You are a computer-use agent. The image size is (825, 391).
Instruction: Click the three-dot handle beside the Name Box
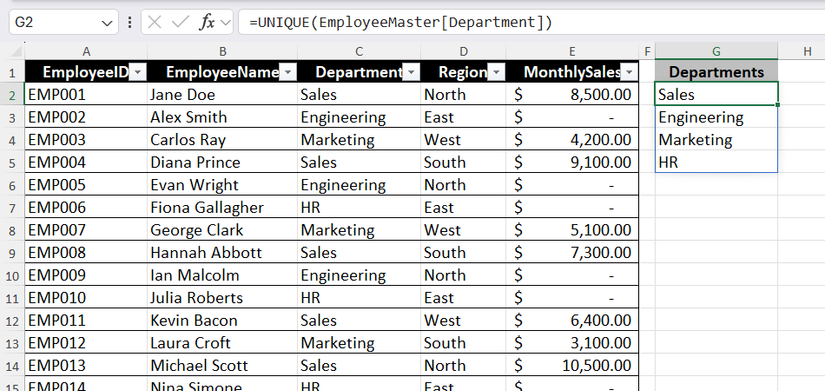pyautogui.click(x=130, y=23)
